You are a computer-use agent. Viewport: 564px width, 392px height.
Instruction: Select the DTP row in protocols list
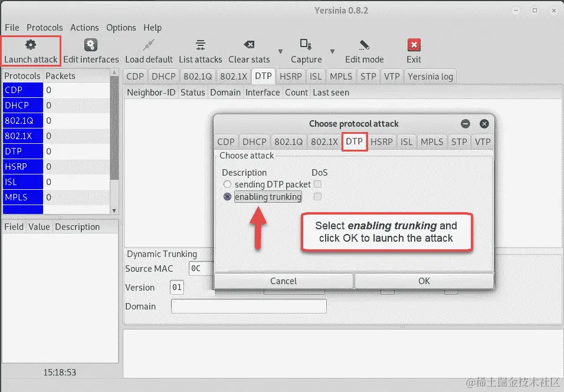56,151
